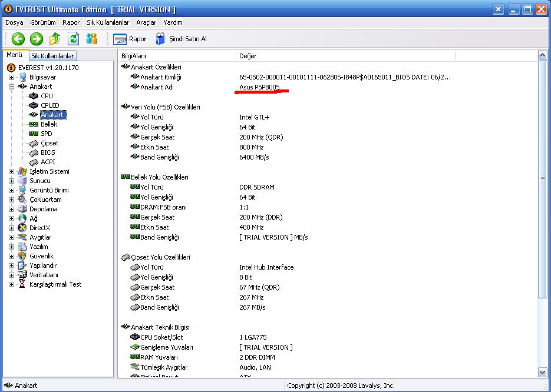Click the Güvenlik shield icon

coord(22,256)
